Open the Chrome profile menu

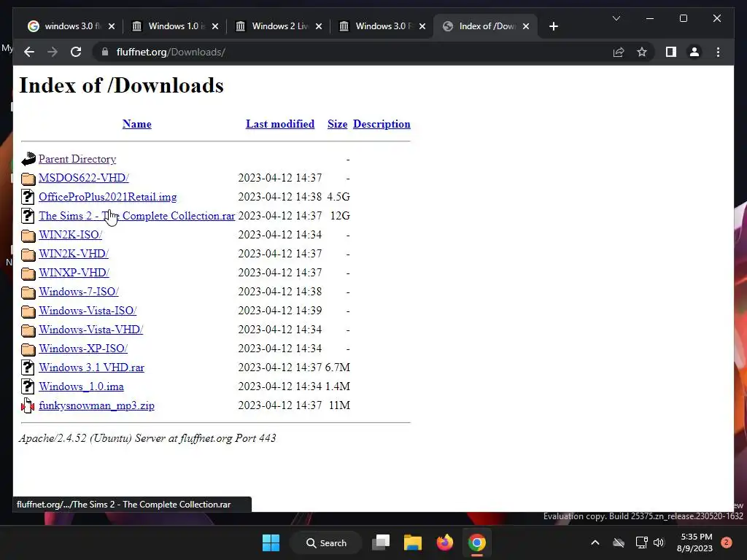point(694,52)
